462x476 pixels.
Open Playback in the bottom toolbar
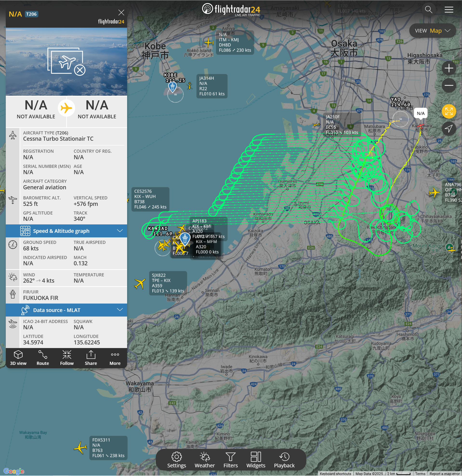[x=284, y=460]
